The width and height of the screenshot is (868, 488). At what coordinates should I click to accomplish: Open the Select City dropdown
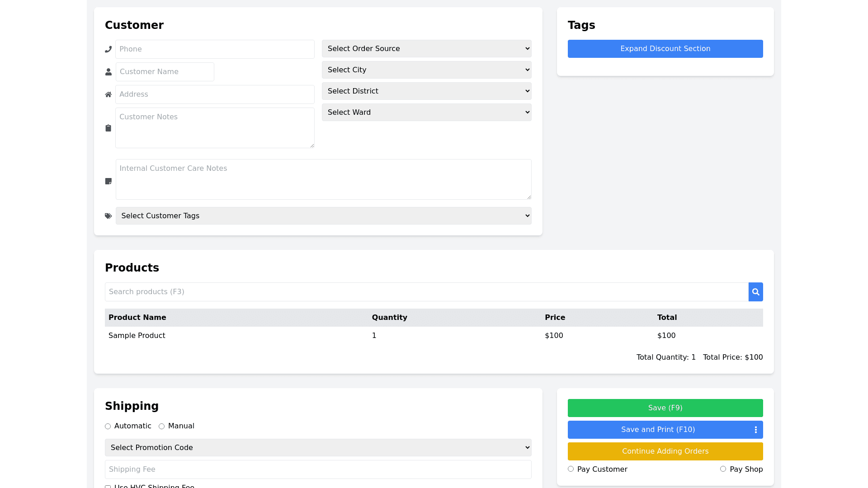click(426, 70)
